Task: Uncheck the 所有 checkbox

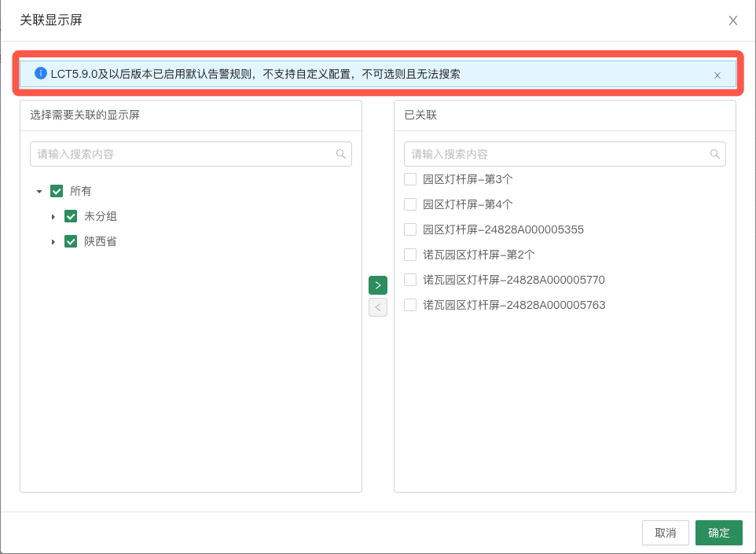Action: point(57,191)
